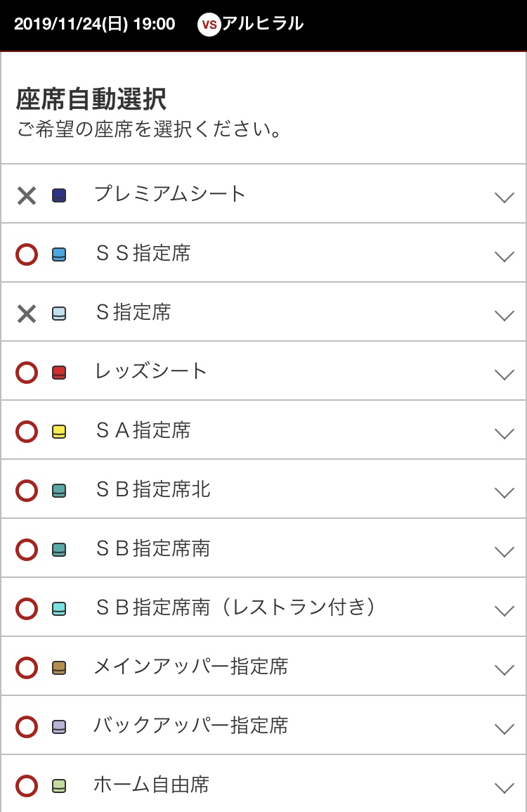The width and height of the screenshot is (527, 812).
Task: Expand the プレミアムシート chevron
Action: pyautogui.click(x=505, y=197)
